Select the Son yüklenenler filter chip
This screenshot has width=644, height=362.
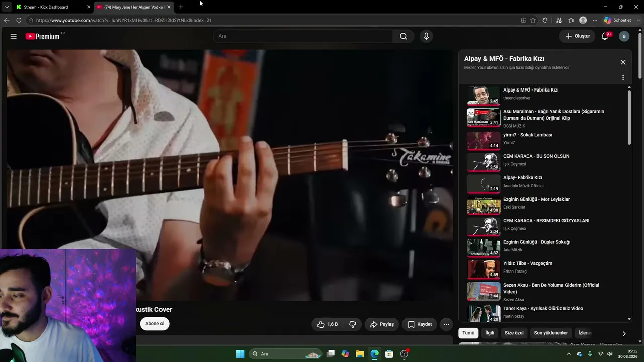[x=551, y=333]
